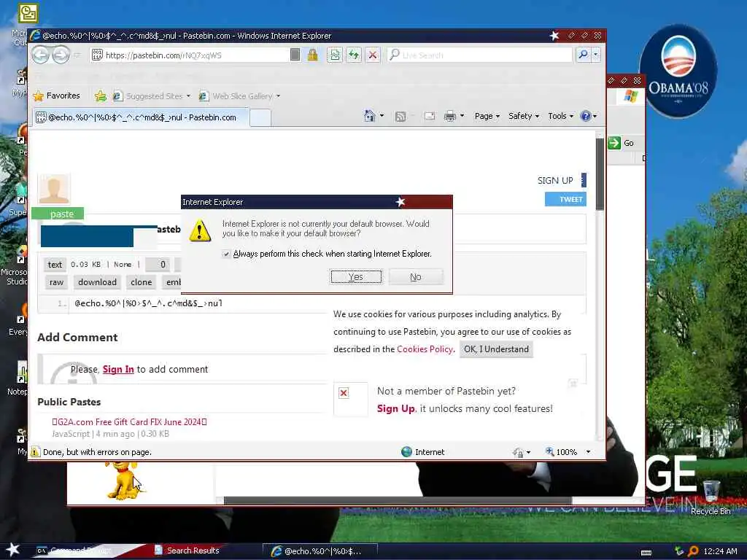Click the system tray magnifier icon
The height and width of the screenshot is (560, 747).
click(693, 551)
